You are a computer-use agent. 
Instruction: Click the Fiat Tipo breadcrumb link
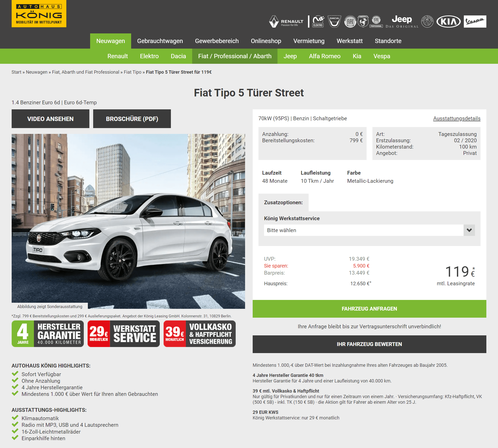133,72
